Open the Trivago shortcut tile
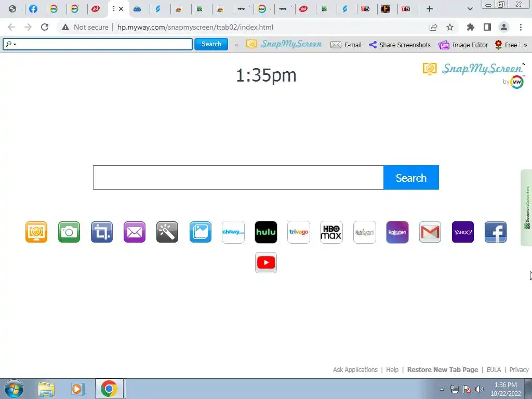532x399 pixels. pos(299,232)
